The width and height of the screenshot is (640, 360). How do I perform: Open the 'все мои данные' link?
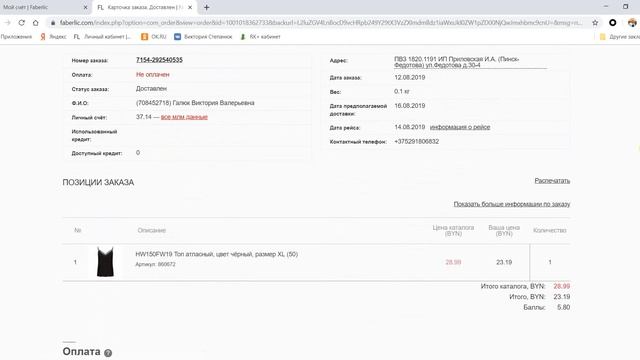pyautogui.click(x=184, y=117)
